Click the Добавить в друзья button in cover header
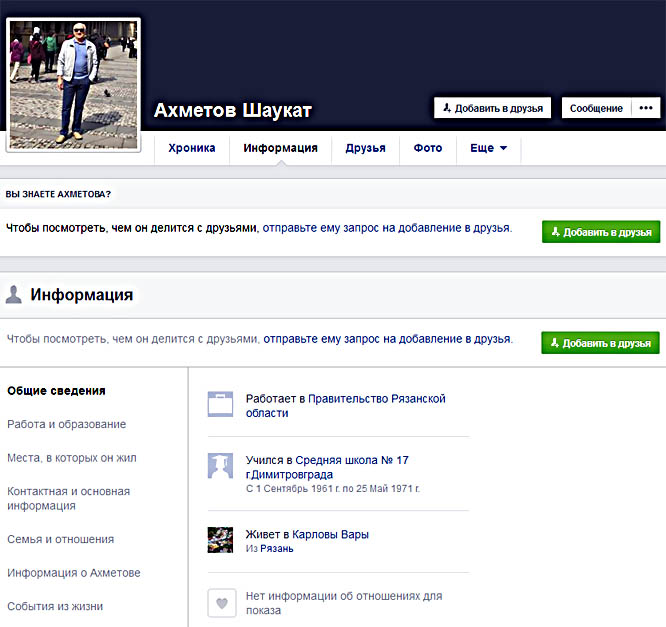Viewport: 666px width, 627px height. click(492, 108)
